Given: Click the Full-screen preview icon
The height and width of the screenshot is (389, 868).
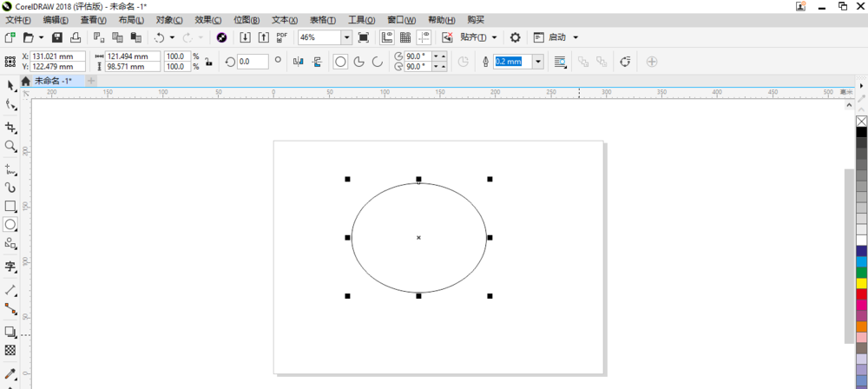Looking at the screenshot, I should click(x=363, y=37).
